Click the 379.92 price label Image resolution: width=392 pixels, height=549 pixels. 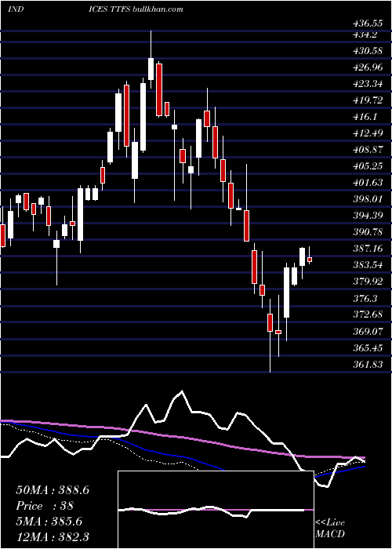pos(368,282)
